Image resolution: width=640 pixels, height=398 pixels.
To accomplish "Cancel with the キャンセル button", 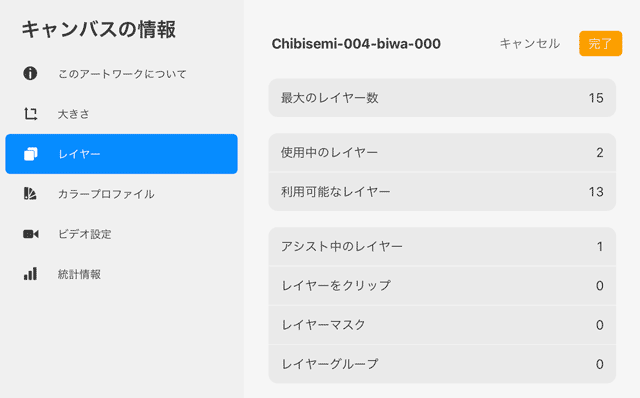I will [529, 43].
